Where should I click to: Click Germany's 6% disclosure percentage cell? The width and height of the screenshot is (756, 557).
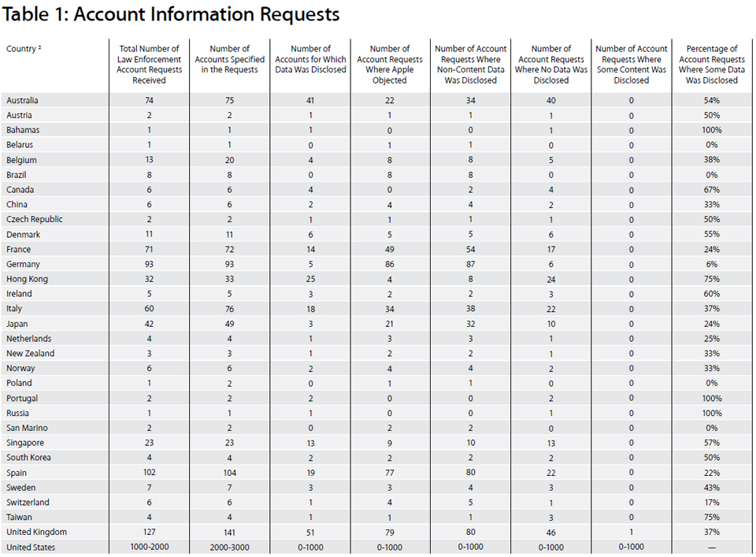pos(712,264)
